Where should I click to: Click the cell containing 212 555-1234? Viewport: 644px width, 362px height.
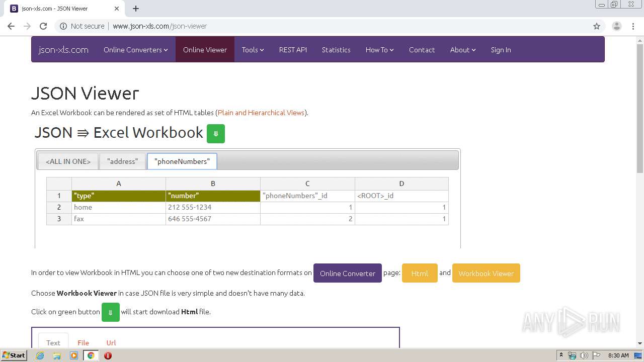(x=213, y=207)
